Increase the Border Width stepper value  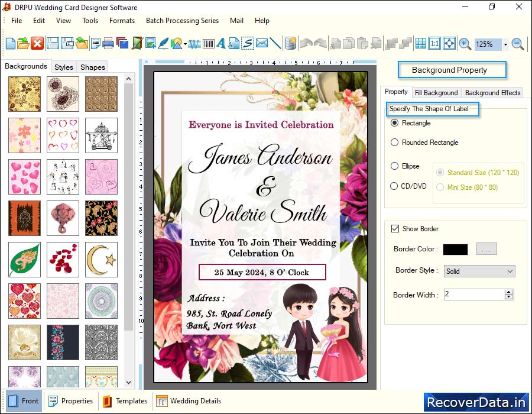pos(508,292)
